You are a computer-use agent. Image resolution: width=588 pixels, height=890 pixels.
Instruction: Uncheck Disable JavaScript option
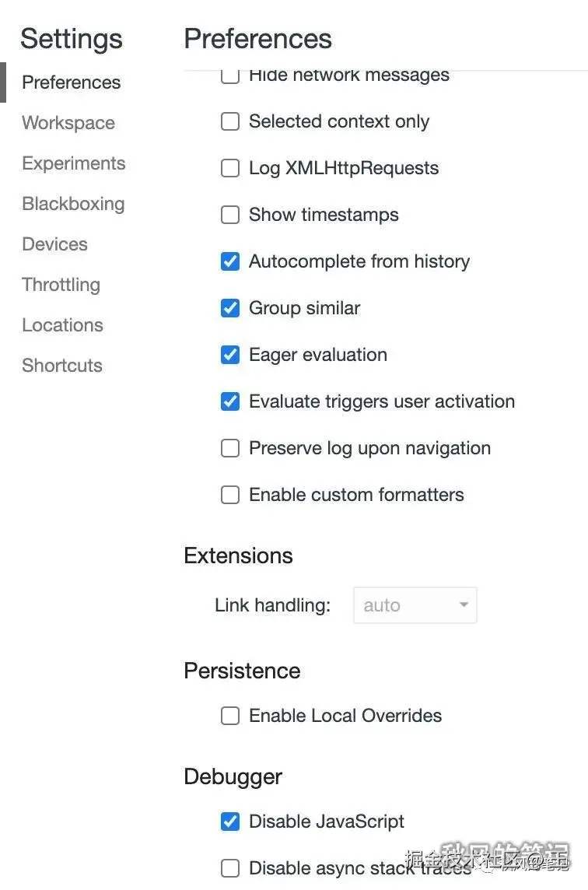(230, 822)
